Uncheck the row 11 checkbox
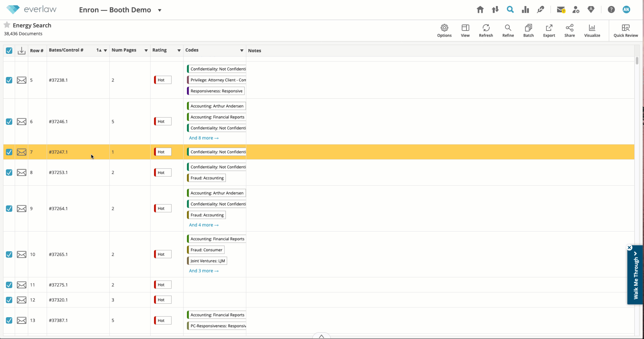 pos(9,285)
